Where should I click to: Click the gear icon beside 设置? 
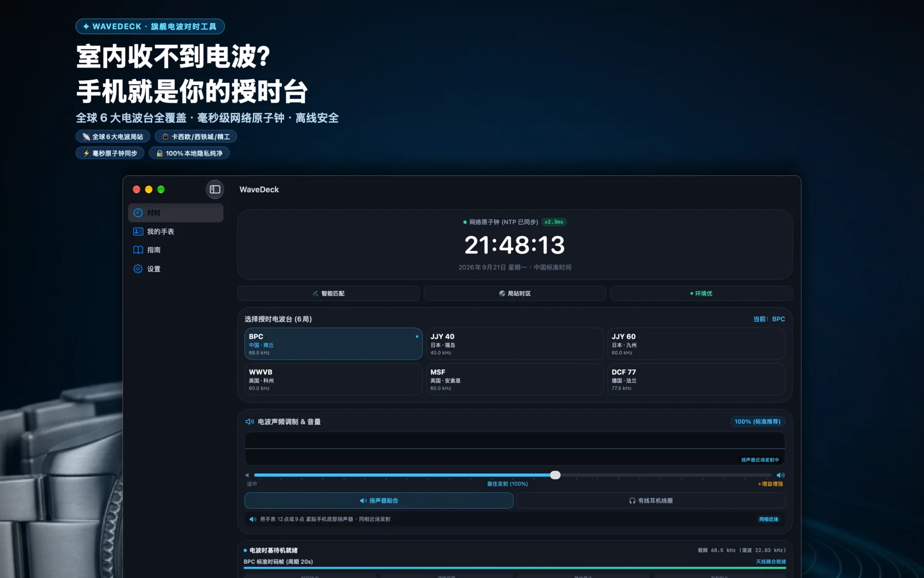point(138,269)
